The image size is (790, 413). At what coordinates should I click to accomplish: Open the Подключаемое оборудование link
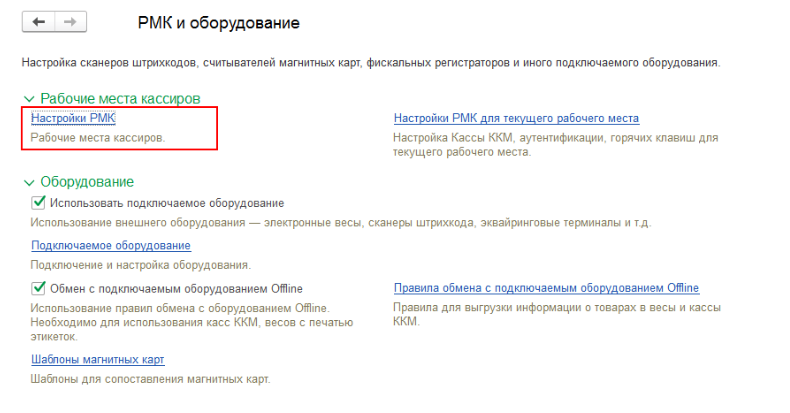point(110,245)
